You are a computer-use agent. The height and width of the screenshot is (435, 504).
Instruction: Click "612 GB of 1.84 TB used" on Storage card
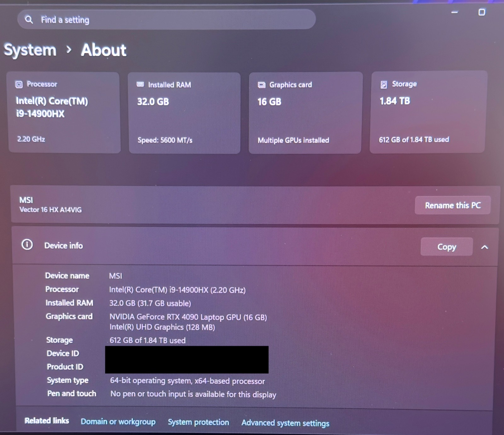(x=414, y=140)
